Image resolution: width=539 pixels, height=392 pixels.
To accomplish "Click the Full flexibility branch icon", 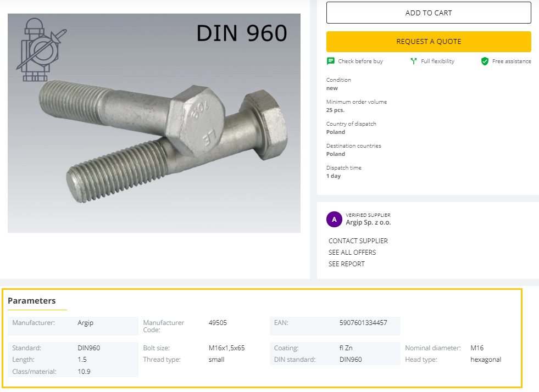I will pyautogui.click(x=414, y=61).
